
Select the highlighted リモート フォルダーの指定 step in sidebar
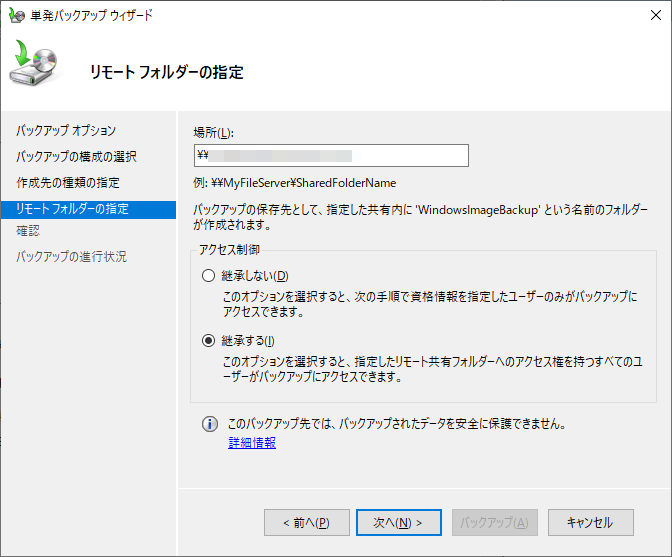(88, 210)
